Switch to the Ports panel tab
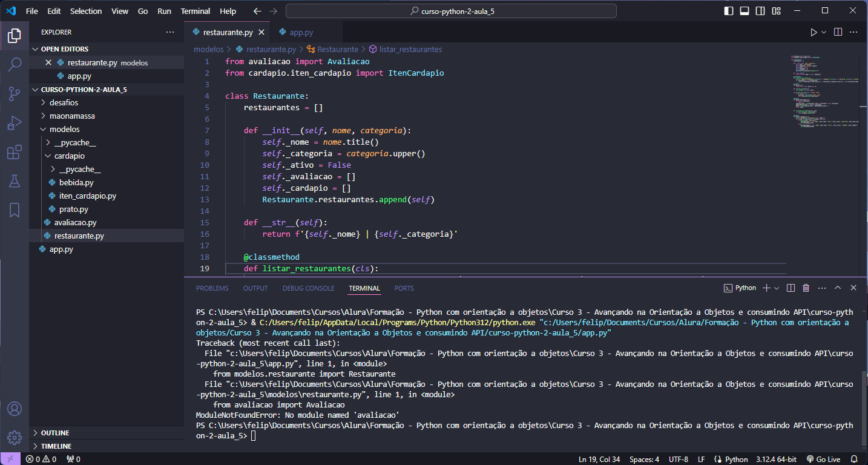The width and height of the screenshot is (868, 465). point(404,288)
